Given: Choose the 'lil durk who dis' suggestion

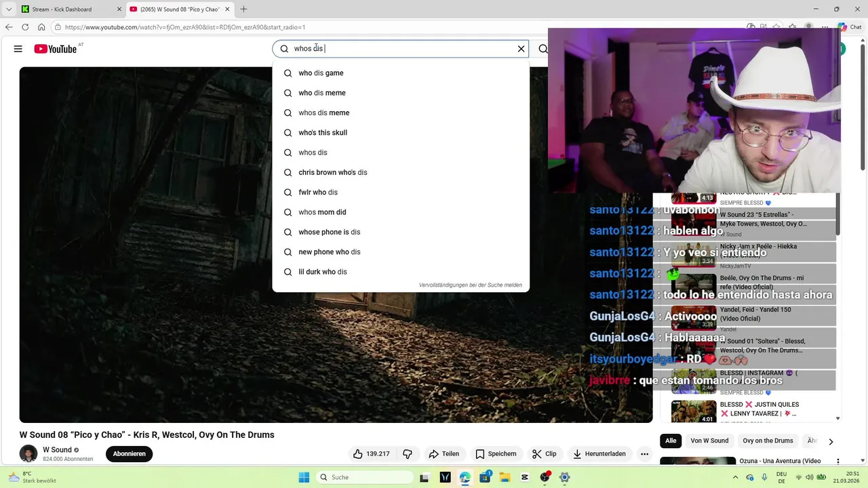Looking at the screenshot, I should [x=400, y=272].
